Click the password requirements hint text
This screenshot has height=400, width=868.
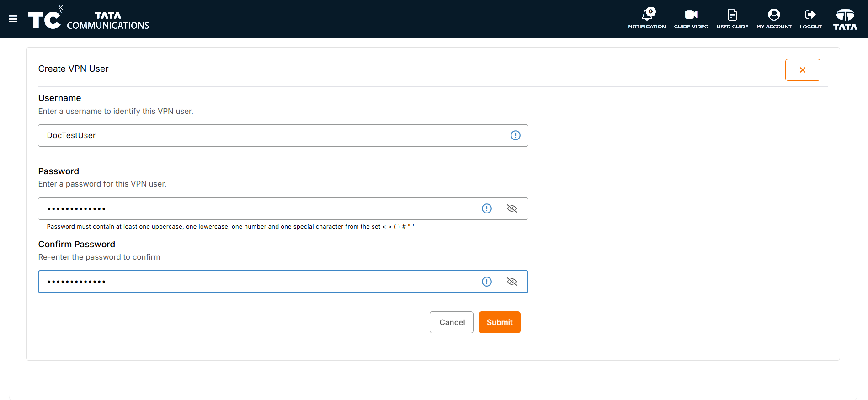pos(230,227)
